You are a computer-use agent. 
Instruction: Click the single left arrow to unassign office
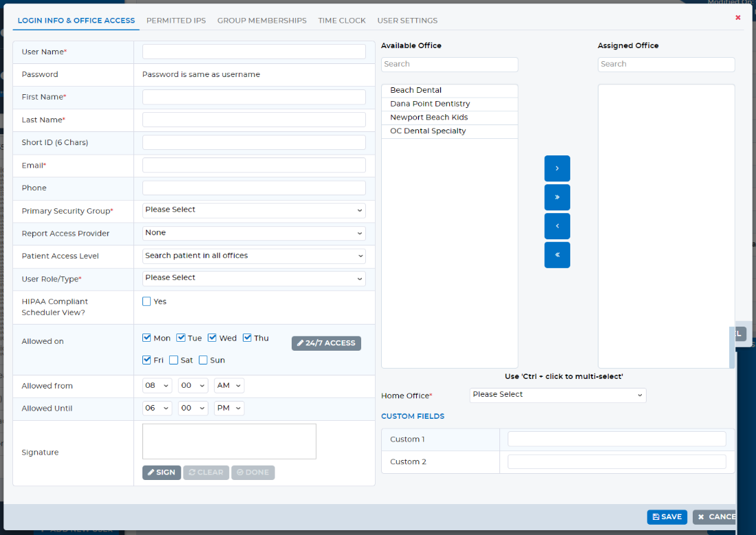tap(557, 226)
